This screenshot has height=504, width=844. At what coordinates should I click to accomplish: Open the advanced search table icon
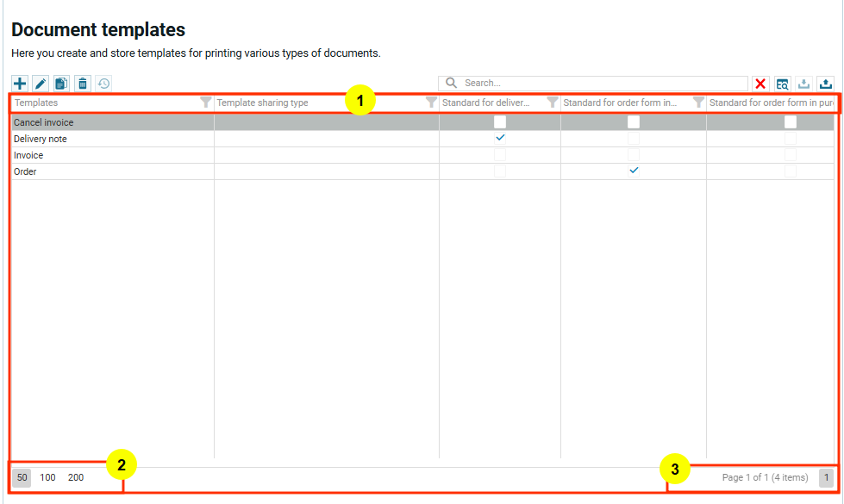click(782, 84)
